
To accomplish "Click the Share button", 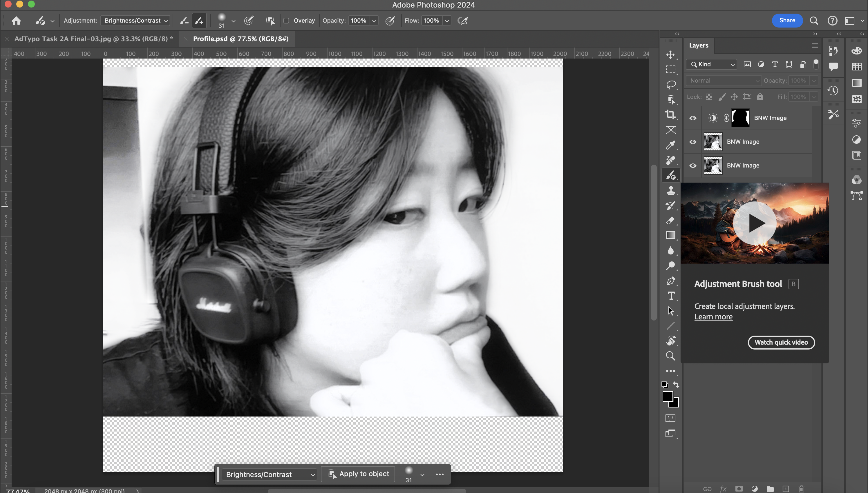I will (x=787, y=20).
